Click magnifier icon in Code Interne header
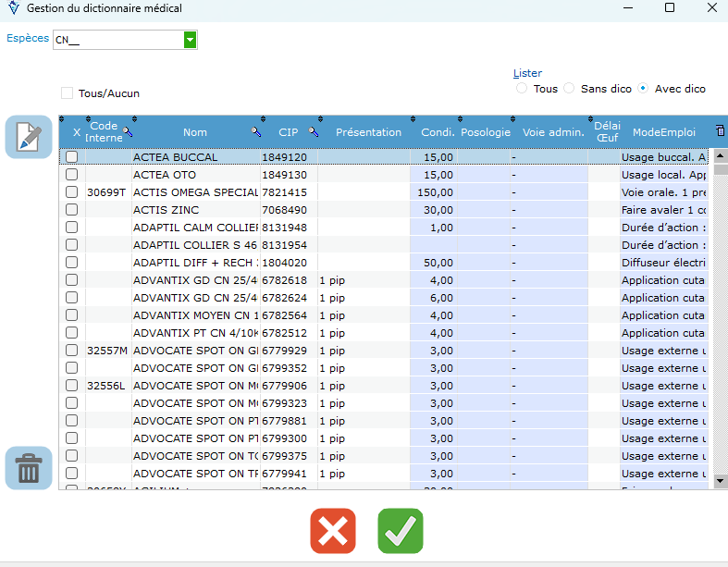Image resolution: width=728 pixels, height=567 pixels. point(128,132)
